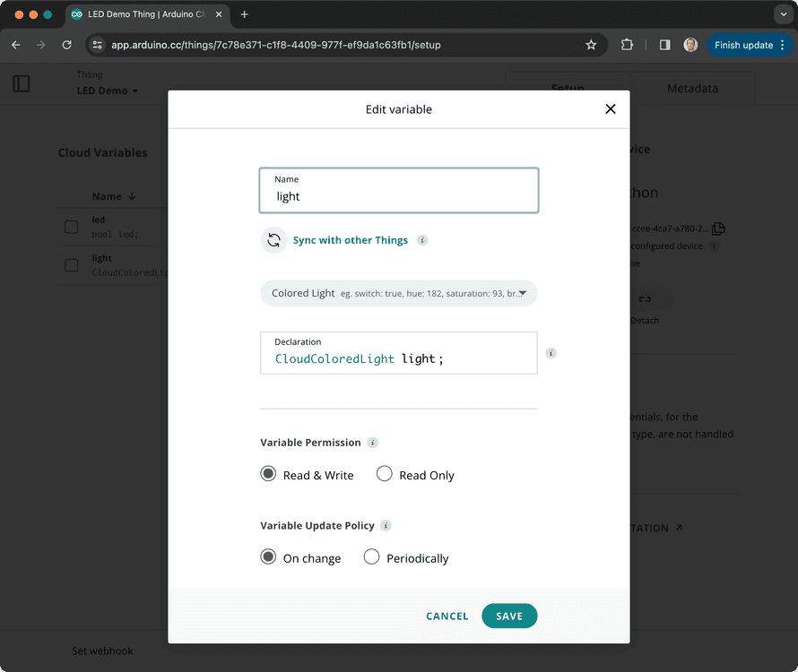Check the box for the led variable

pyautogui.click(x=72, y=227)
